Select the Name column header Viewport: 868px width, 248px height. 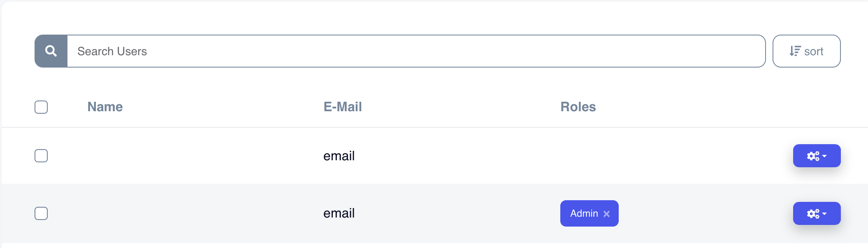(x=104, y=107)
